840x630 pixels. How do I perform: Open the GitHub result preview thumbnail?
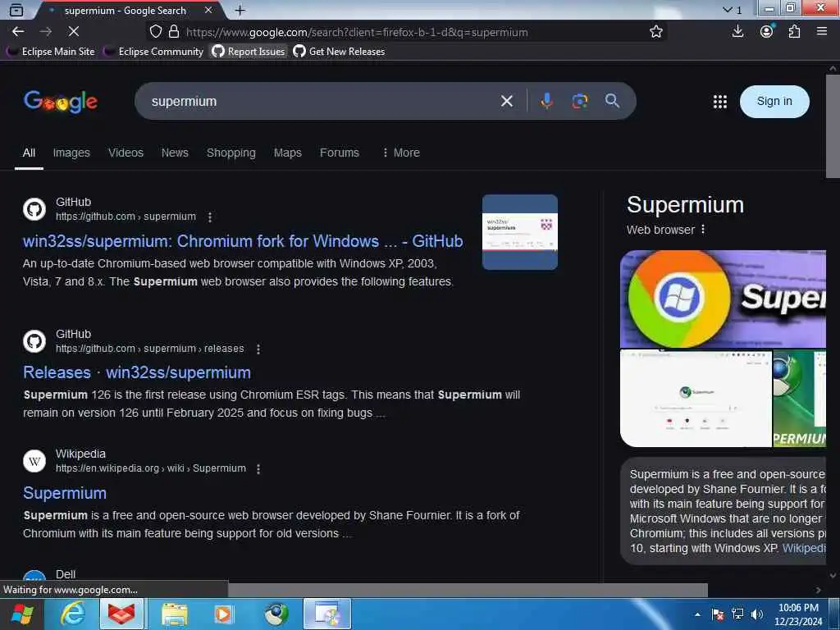tap(519, 232)
